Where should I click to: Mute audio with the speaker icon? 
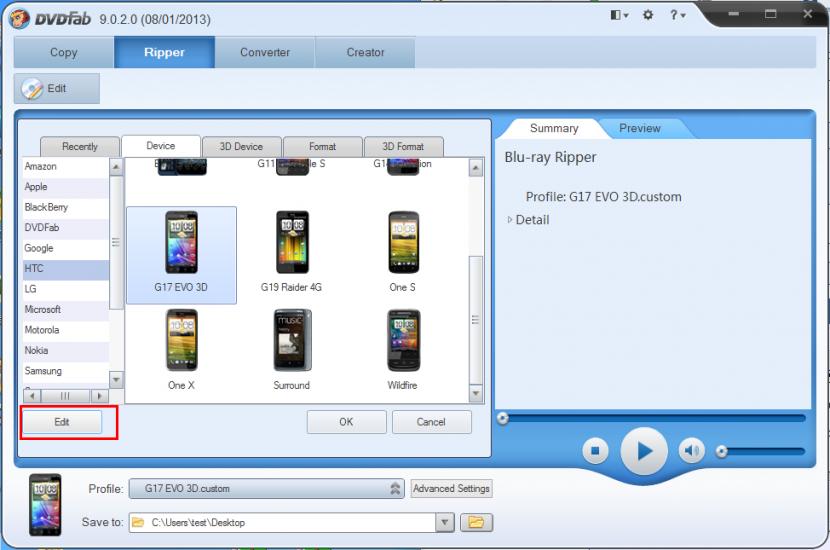[x=691, y=451]
